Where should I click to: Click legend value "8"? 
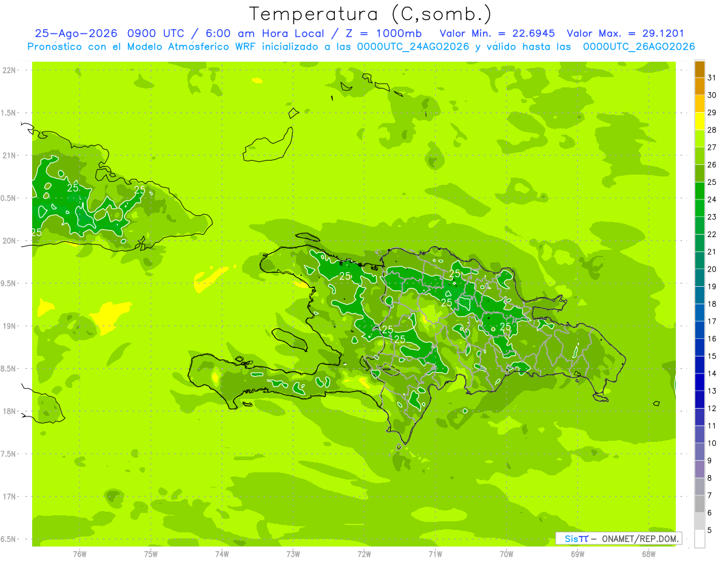[710, 478]
